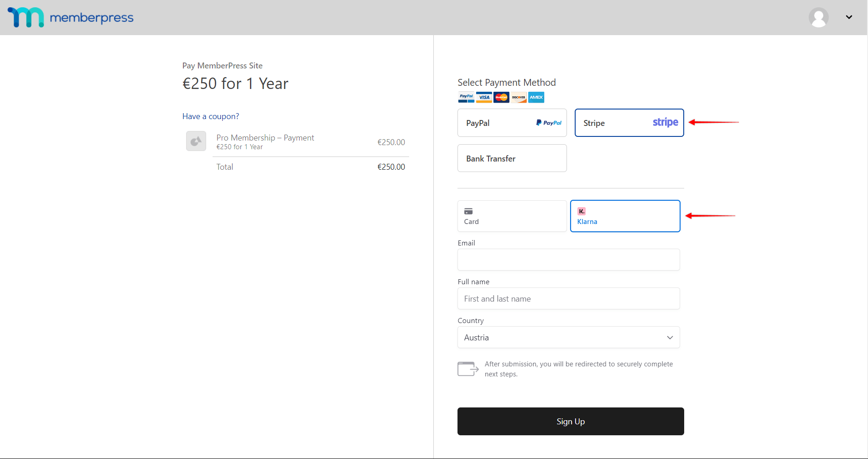Open the account menu chevron
Image resolution: width=868 pixels, height=459 pixels.
(x=848, y=17)
